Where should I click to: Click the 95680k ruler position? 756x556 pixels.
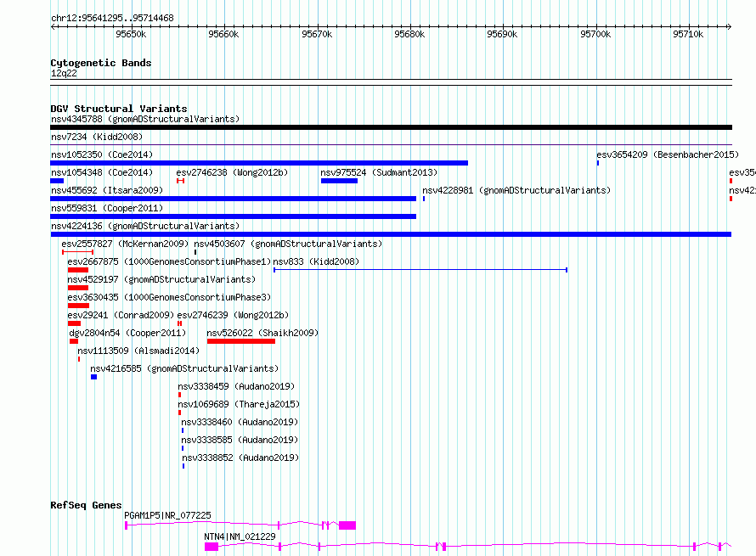409,34
